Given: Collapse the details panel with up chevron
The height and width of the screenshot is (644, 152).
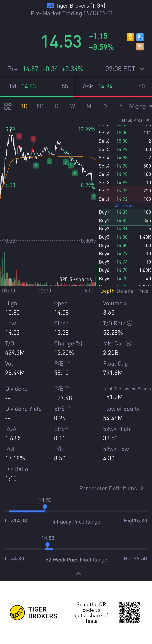Looking at the screenshot, I should [78, 573].
